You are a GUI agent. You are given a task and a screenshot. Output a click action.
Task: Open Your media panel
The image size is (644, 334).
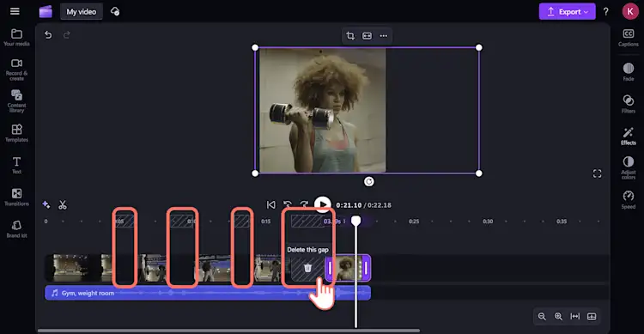click(x=16, y=37)
